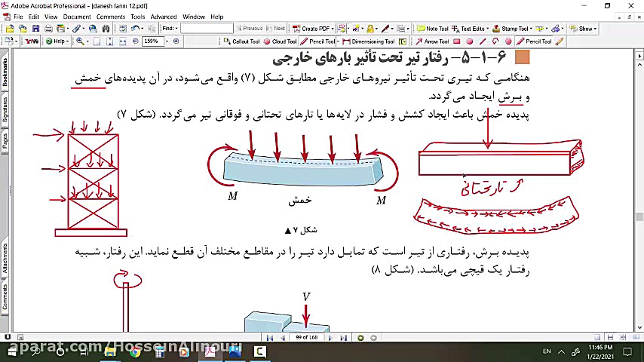This screenshot has height=362, width=644.
Task: Open the Edit menu
Action: 33,17
